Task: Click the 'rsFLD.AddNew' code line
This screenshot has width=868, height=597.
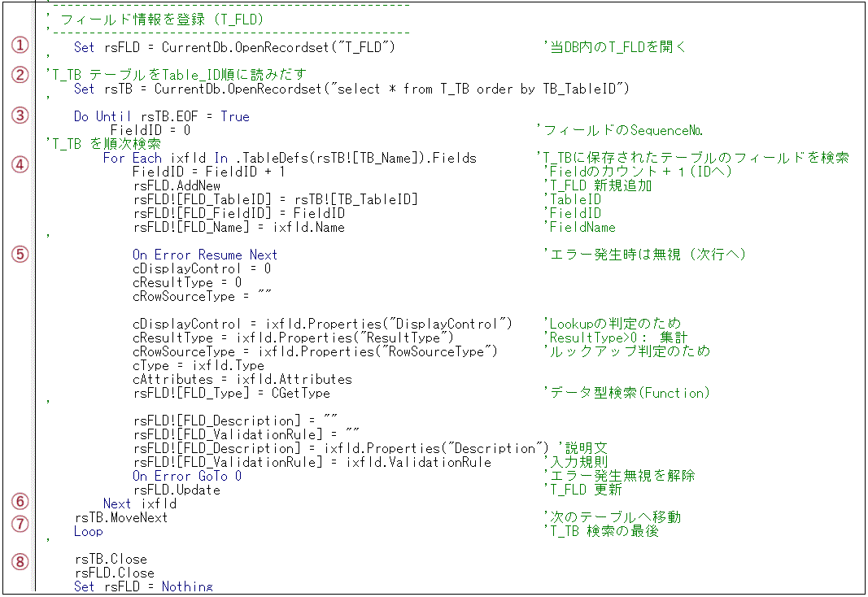Action: pyautogui.click(x=176, y=185)
